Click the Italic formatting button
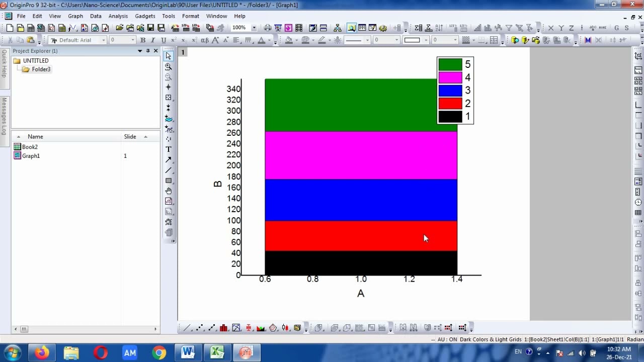The image size is (644, 362). 153,40
